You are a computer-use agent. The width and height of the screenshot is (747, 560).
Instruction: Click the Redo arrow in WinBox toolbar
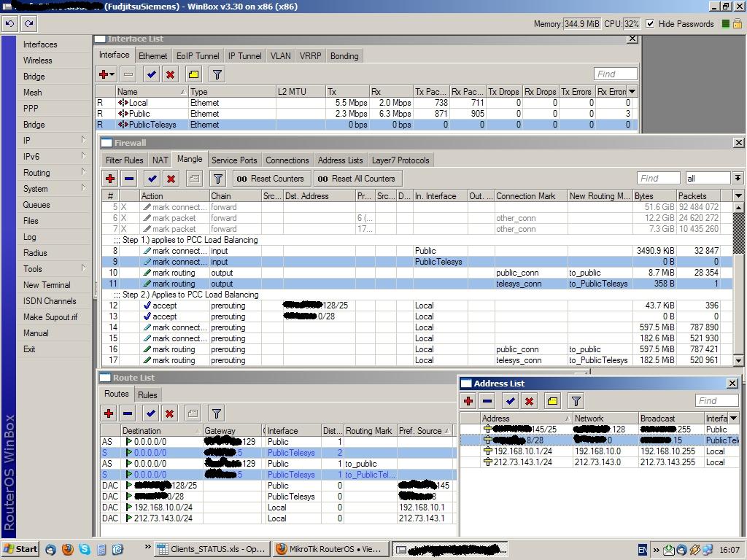click(29, 23)
